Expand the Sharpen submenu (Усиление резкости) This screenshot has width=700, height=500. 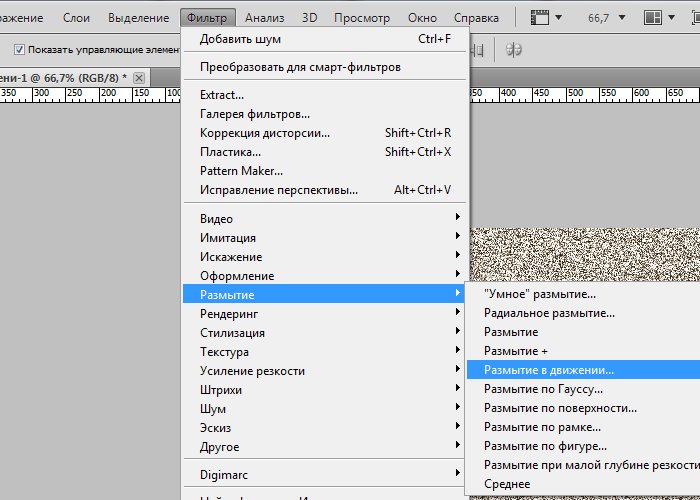(252, 371)
